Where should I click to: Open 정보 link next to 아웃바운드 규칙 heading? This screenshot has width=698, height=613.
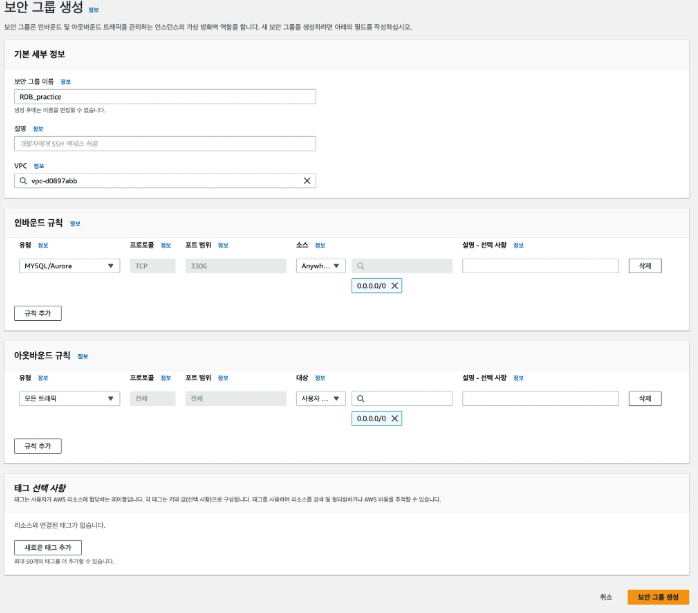(x=83, y=356)
